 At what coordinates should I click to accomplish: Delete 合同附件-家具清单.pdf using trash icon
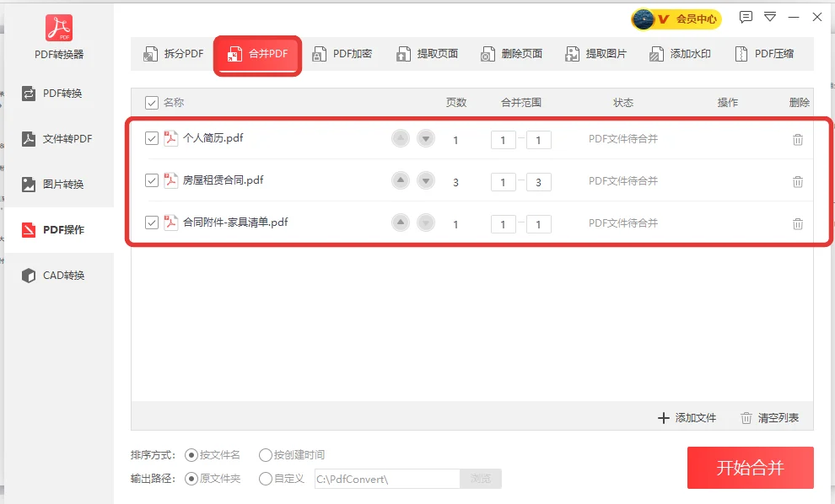pyautogui.click(x=798, y=224)
